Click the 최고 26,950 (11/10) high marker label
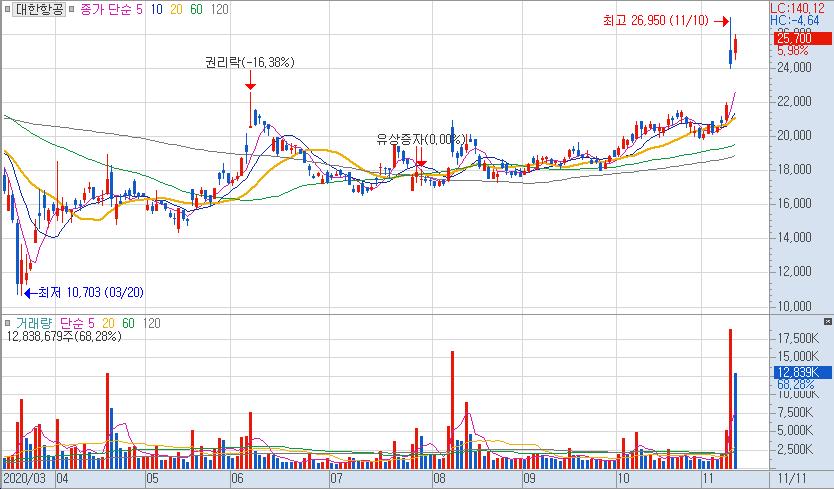Viewport: 834px width, 489px height. coord(656,21)
